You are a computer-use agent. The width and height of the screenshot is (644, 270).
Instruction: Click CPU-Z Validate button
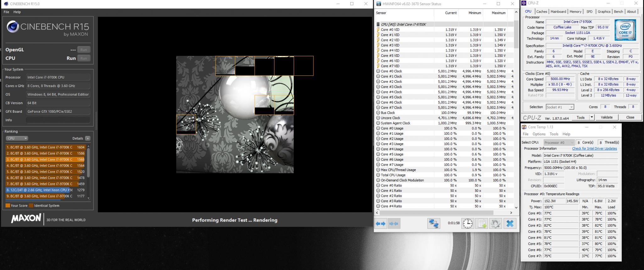(x=607, y=117)
